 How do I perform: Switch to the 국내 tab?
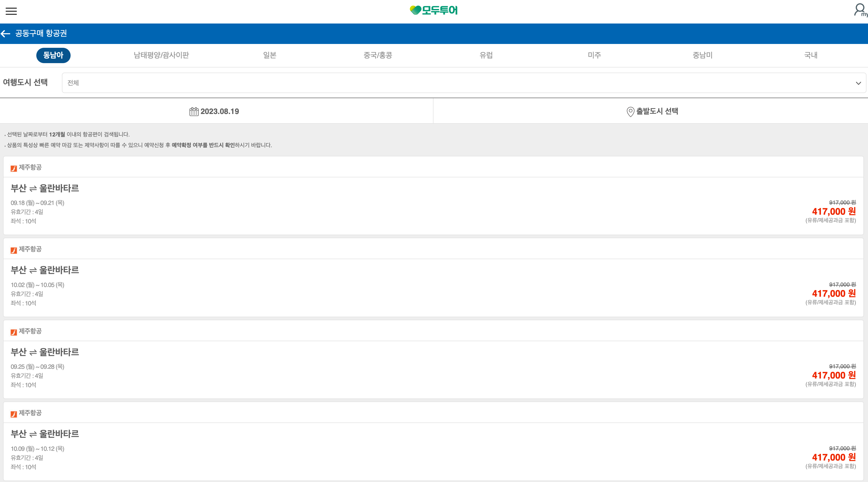(x=811, y=55)
